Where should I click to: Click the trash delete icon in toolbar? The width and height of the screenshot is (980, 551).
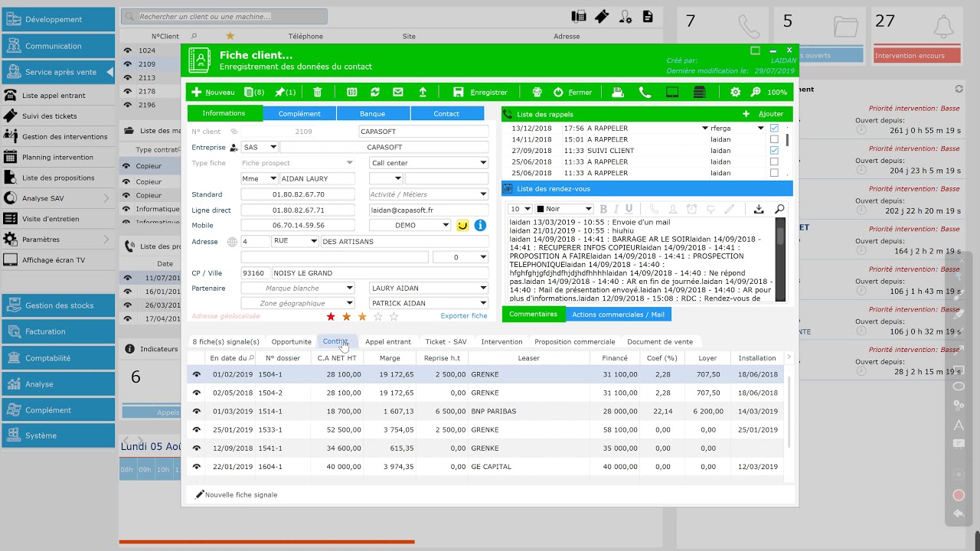pos(318,92)
